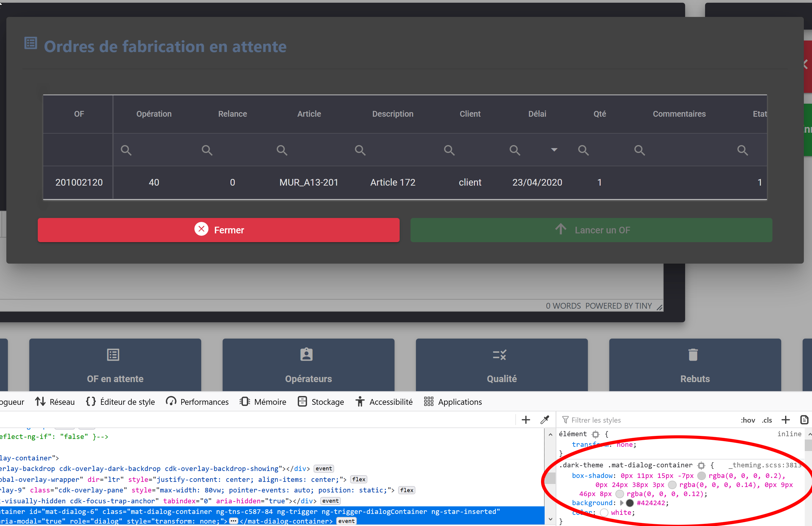Select the eyedropper color picker in the Styles toolbar
Screen dimensions: 812x526
click(545, 420)
